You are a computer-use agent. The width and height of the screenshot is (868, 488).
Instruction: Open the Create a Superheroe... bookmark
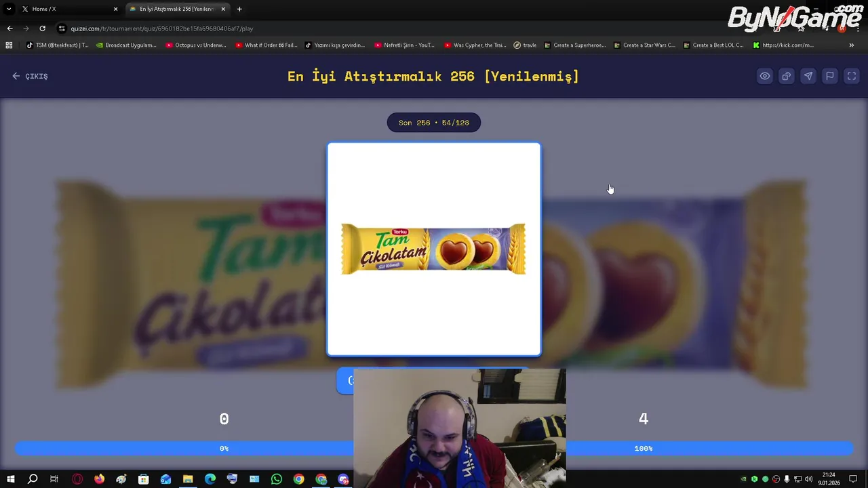[574, 45]
